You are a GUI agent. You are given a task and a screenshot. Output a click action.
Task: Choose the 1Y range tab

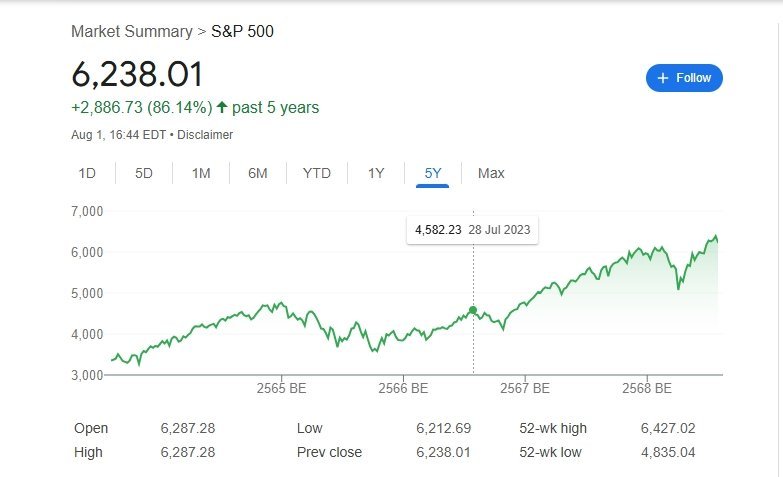376,173
